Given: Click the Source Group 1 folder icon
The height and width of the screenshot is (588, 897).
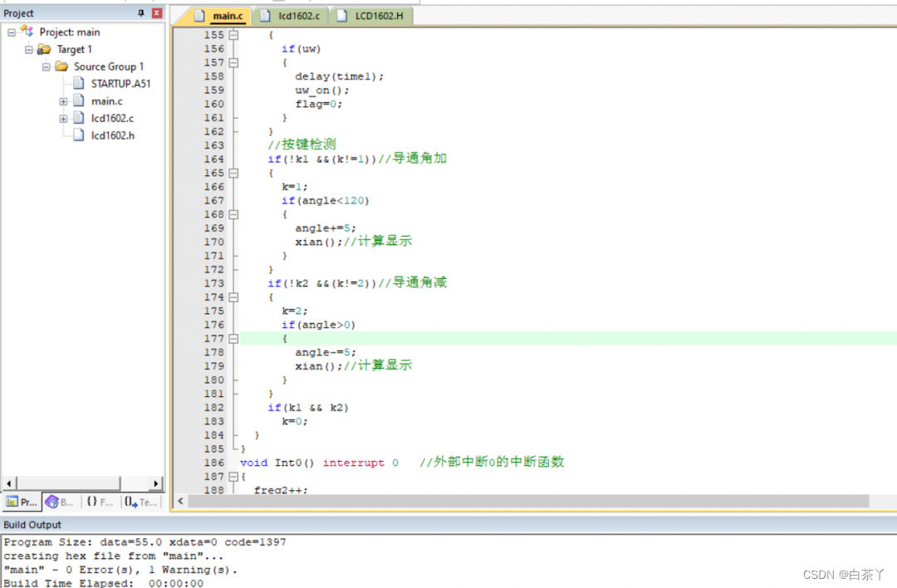Looking at the screenshot, I should click(x=61, y=66).
